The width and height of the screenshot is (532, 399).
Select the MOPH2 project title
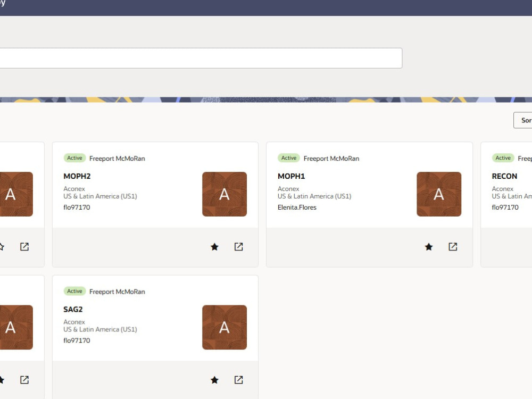click(77, 176)
